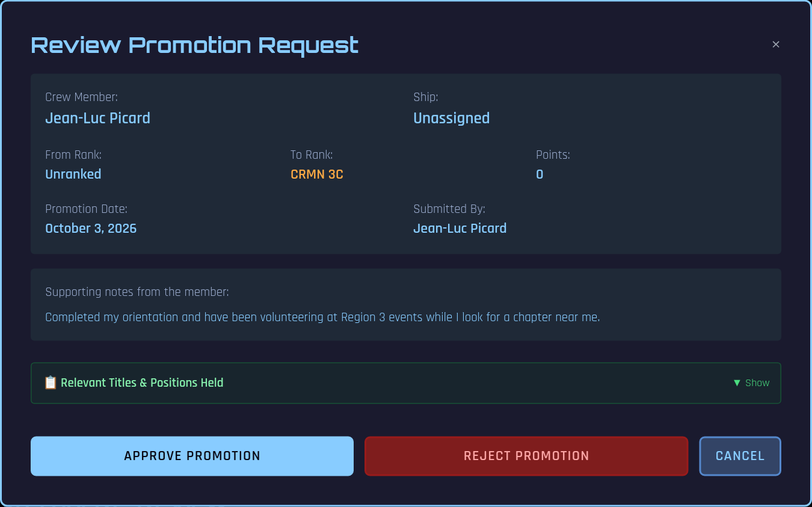This screenshot has width=812, height=507.
Task: Click the Unassigned ship value
Action: [x=451, y=118]
